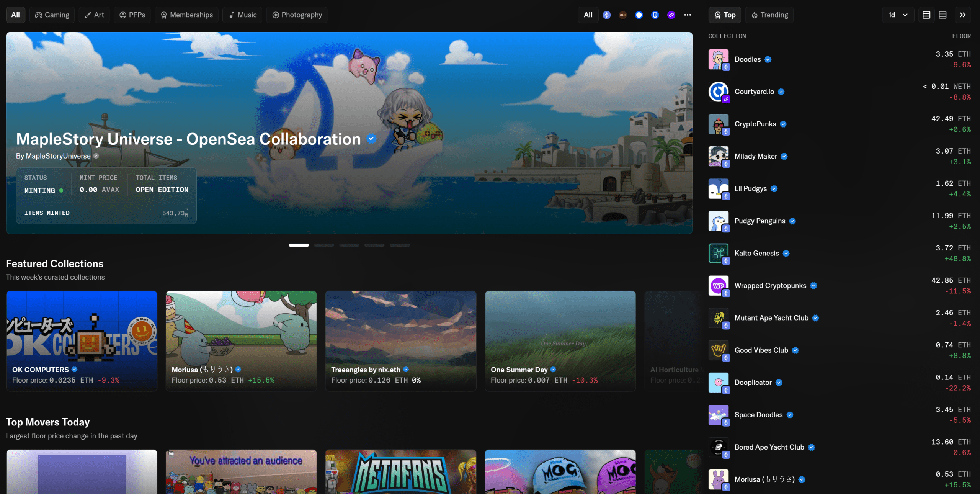Open the 1d time range dropdown
The image size is (980, 494).
[x=898, y=15]
